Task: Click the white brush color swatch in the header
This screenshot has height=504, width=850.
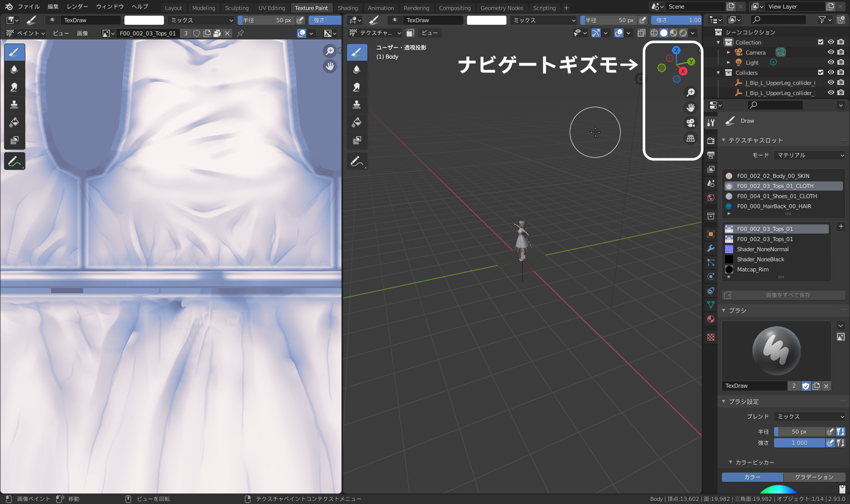Action: 144,20
